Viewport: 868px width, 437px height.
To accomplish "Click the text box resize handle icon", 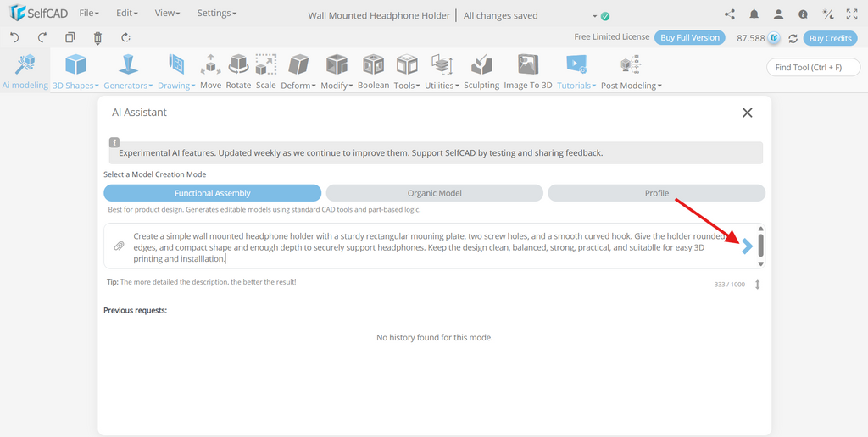I will click(758, 285).
